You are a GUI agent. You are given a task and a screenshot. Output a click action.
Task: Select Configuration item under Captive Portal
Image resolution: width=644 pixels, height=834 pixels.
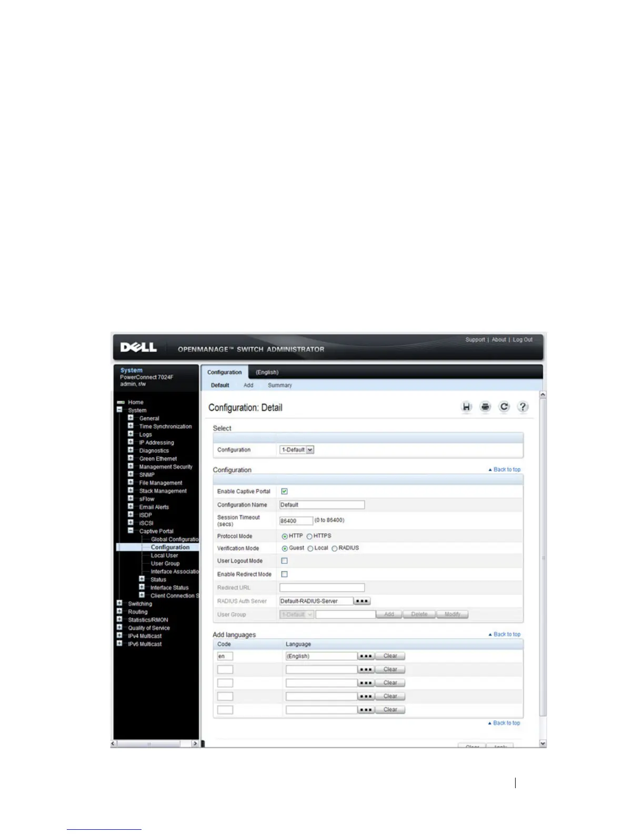170,548
